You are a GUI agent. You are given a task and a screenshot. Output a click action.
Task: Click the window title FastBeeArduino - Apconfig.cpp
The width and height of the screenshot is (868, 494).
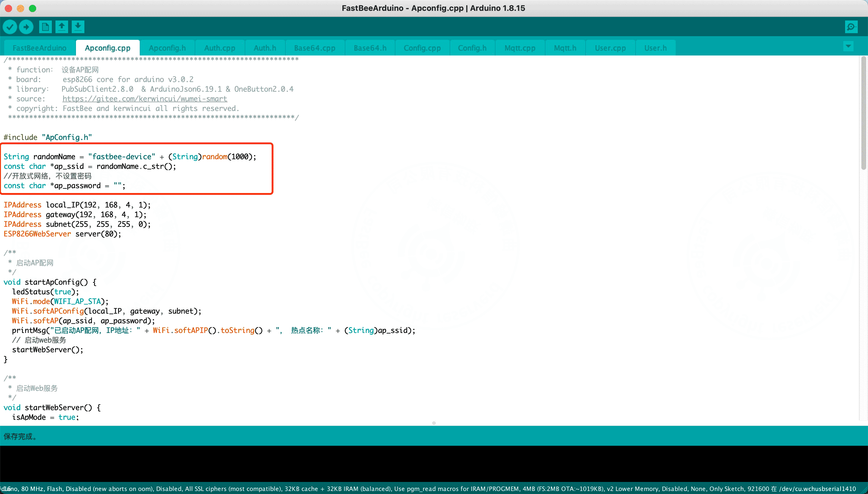433,8
